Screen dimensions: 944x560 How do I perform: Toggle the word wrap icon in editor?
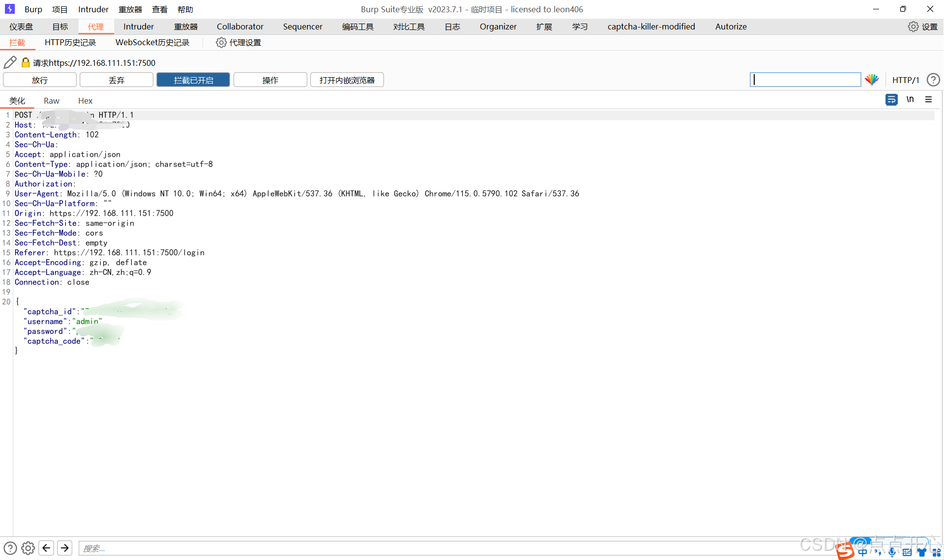(891, 100)
